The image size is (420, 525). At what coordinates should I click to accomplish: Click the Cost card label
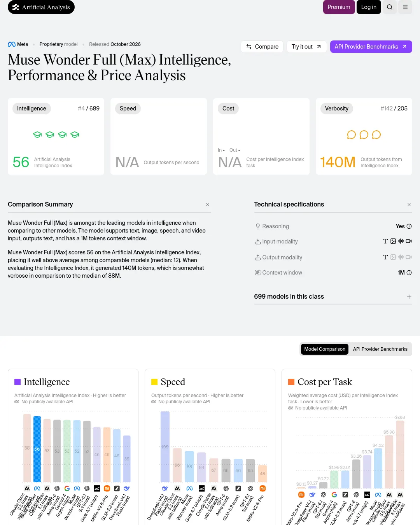point(228,108)
